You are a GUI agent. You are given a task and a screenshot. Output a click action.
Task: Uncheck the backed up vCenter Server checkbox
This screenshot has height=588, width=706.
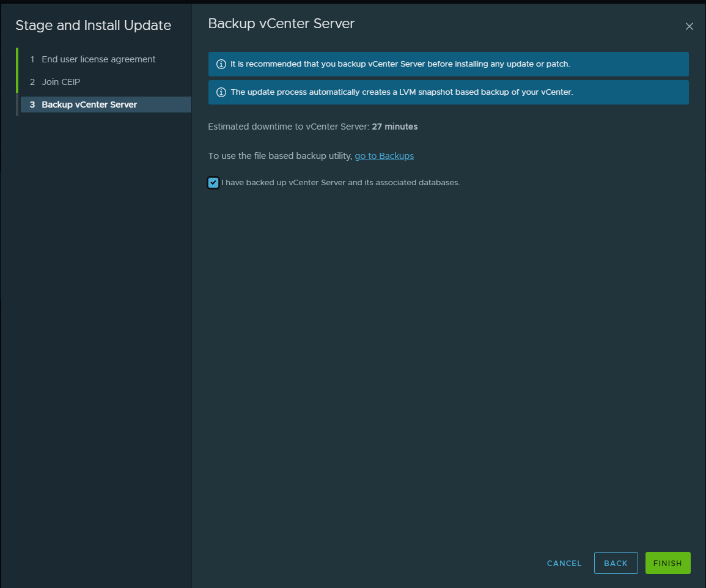(x=213, y=183)
